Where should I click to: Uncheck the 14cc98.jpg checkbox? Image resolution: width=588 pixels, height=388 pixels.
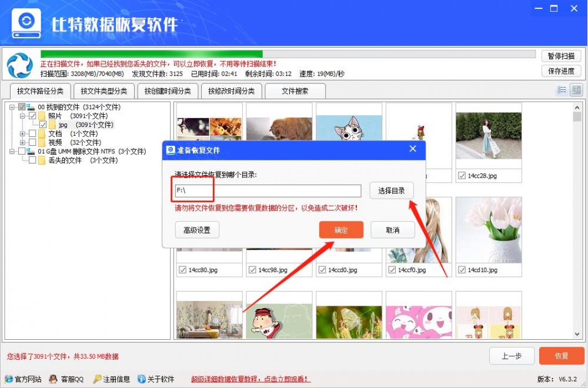pyautogui.click(x=252, y=270)
